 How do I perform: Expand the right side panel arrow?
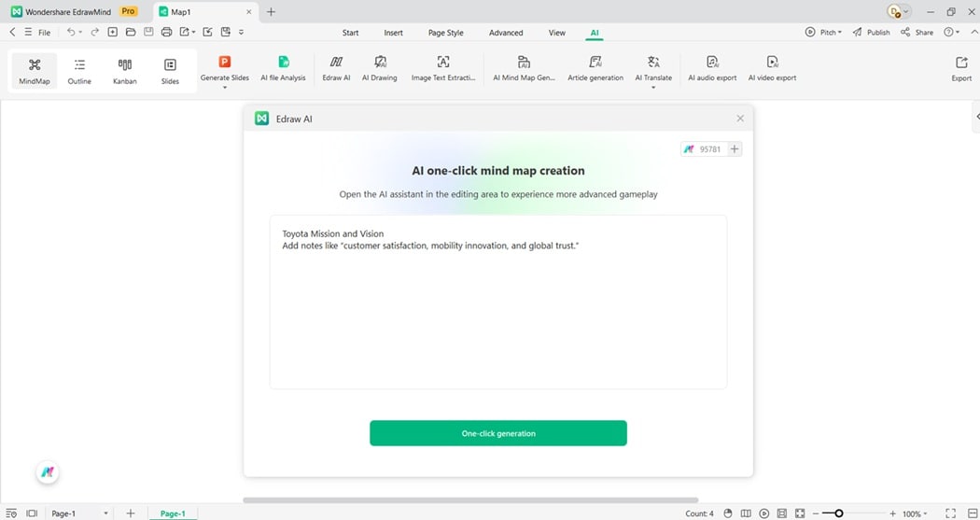point(977,117)
